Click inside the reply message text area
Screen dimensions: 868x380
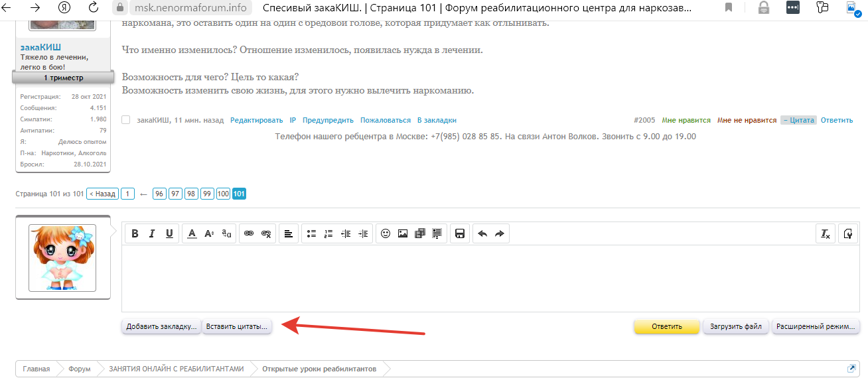coord(490,279)
